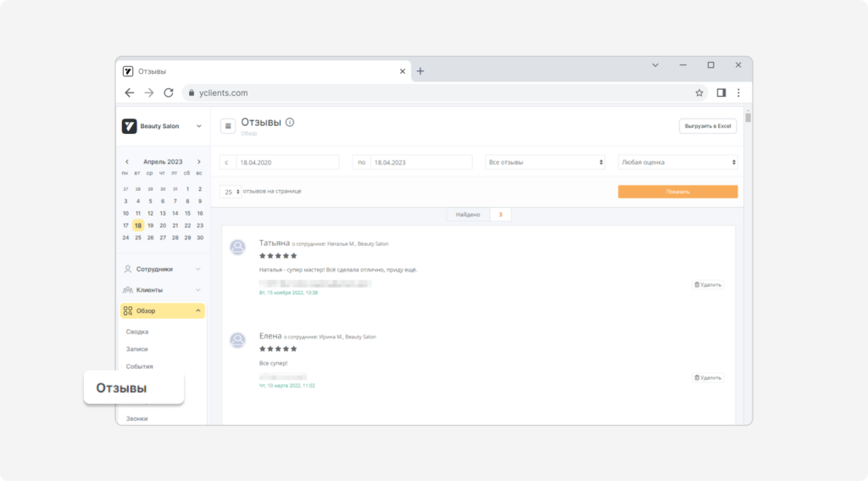Expand the Сотрудники sidebar section
868x481 pixels.
(x=162, y=269)
